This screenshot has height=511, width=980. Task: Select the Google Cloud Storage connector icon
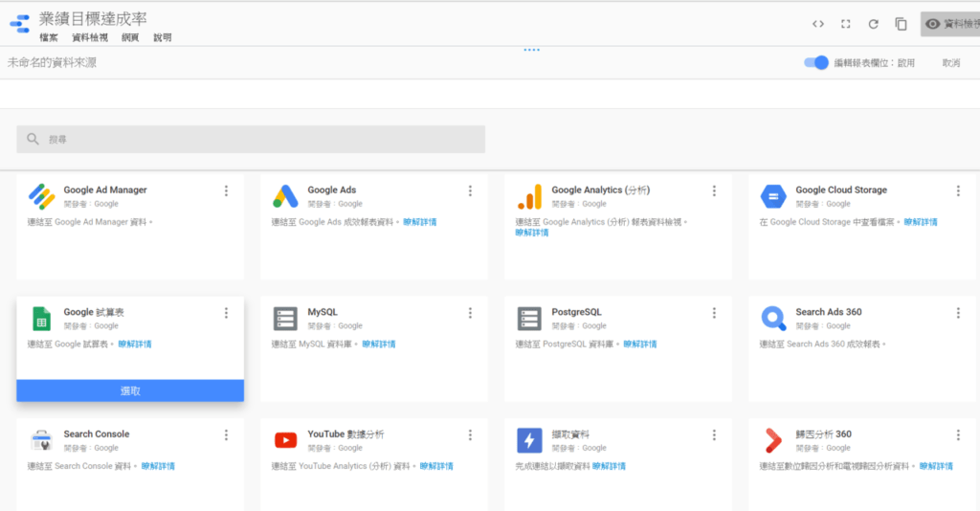point(773,196)
